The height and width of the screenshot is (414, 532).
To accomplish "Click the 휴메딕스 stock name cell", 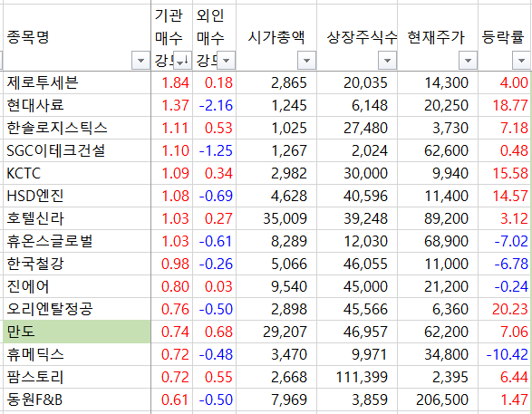I will click(77, 354).
